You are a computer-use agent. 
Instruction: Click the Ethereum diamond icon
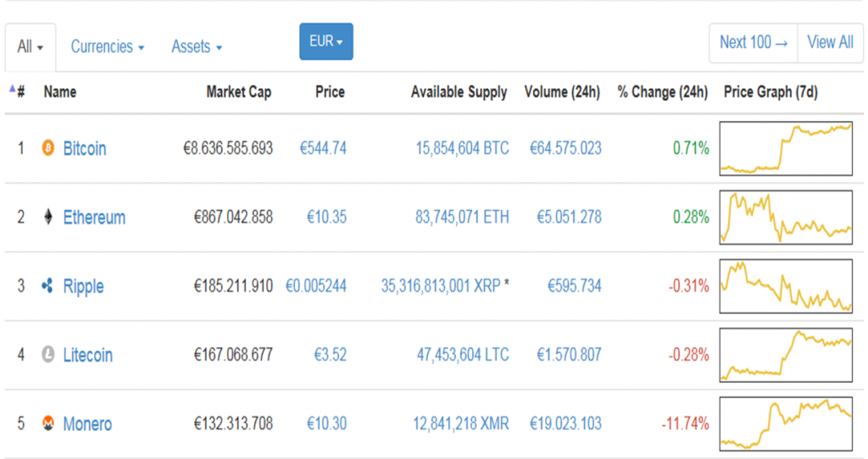48,217
